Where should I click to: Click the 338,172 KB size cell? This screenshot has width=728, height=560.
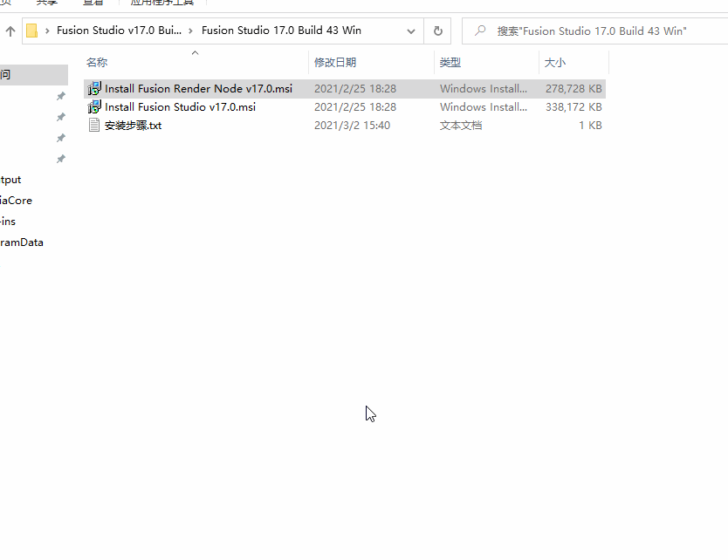click(573, 107)
